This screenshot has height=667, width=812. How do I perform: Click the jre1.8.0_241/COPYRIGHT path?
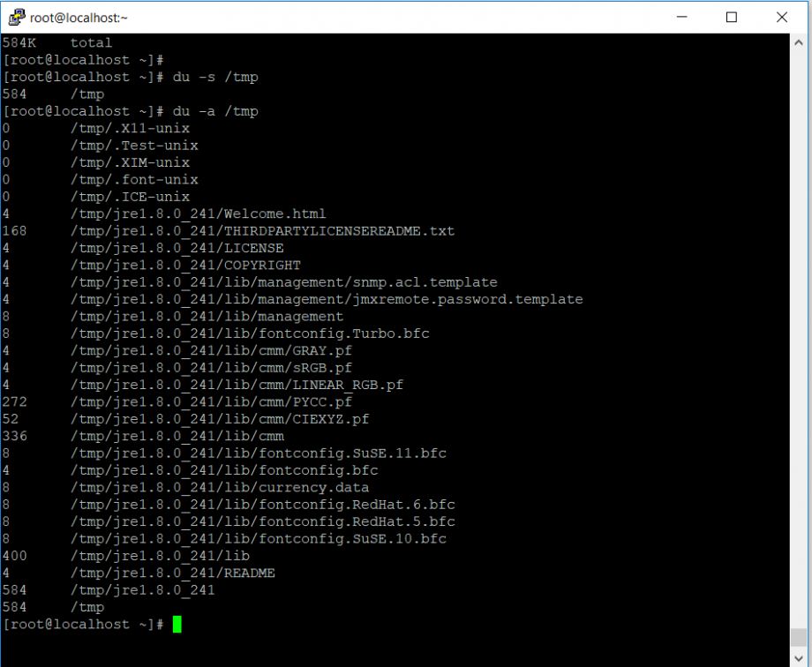tap(185, 266)
